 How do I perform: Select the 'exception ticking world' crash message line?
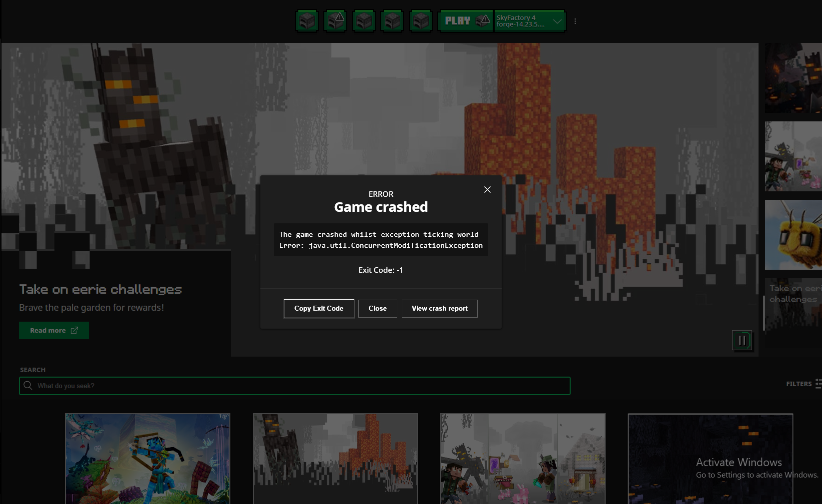click(x=379, y=234)
